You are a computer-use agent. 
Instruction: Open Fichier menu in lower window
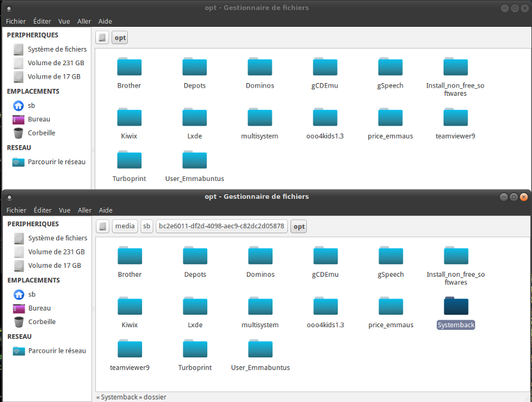[16, 210]
